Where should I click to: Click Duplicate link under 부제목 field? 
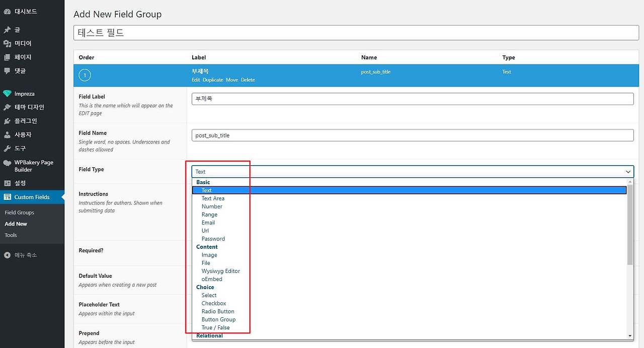point(213,80)
